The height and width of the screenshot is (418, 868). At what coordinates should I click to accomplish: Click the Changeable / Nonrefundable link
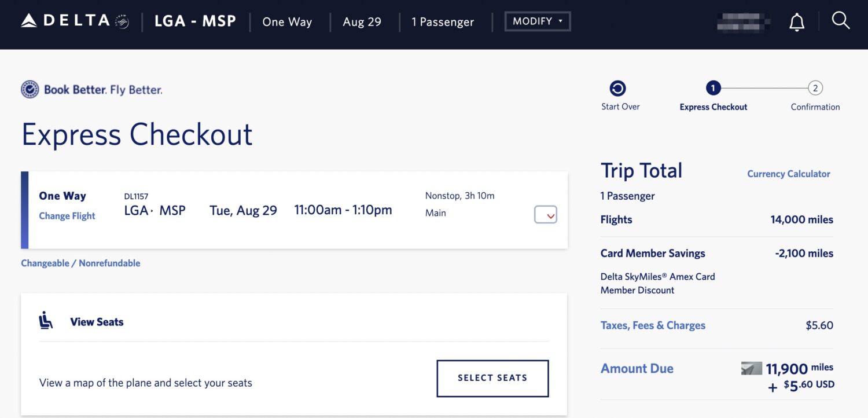(80, 263)
